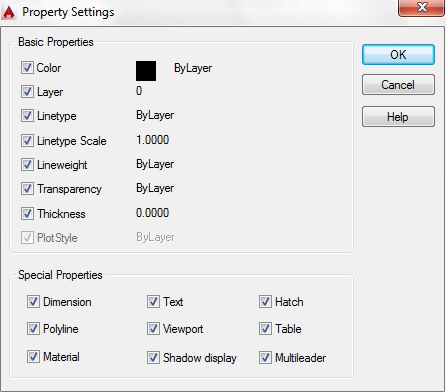Toggle the Shadow display checkbox
This screenshot has height=392, width=446.
(153, 358)
